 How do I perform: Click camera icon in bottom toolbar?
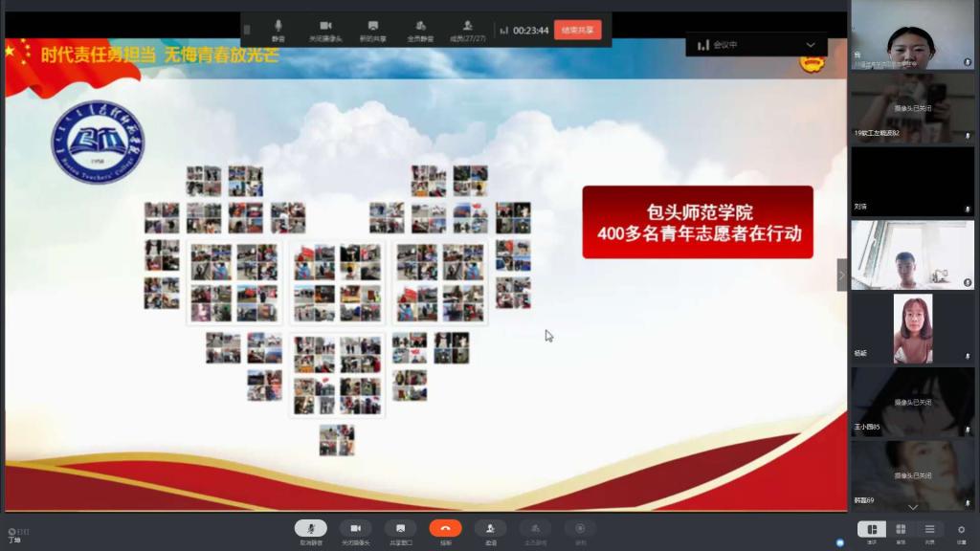pyautogui.click(x=355, y=529)
